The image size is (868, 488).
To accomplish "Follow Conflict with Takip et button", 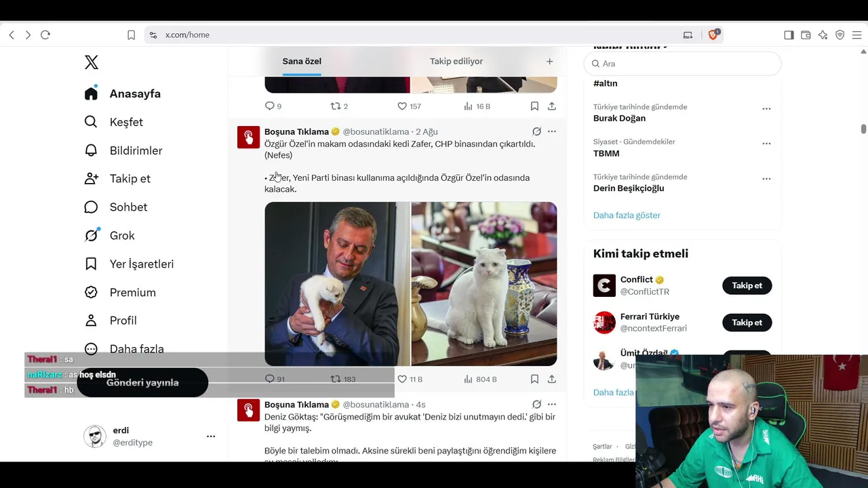I will pos(747,285).
